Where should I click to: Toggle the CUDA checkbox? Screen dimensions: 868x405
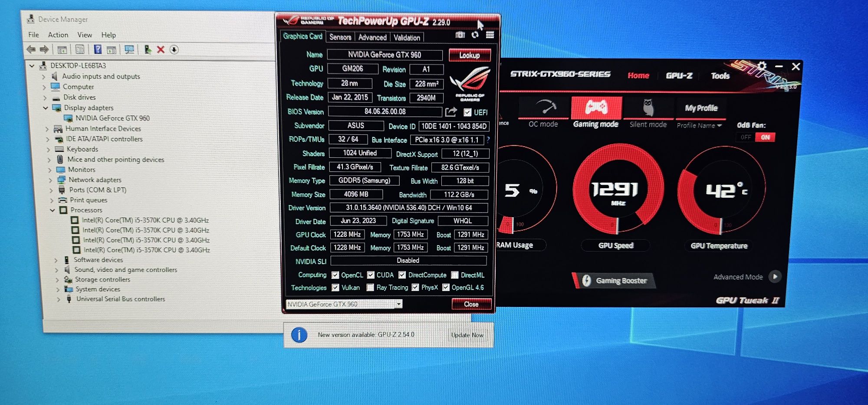point(371,275)
